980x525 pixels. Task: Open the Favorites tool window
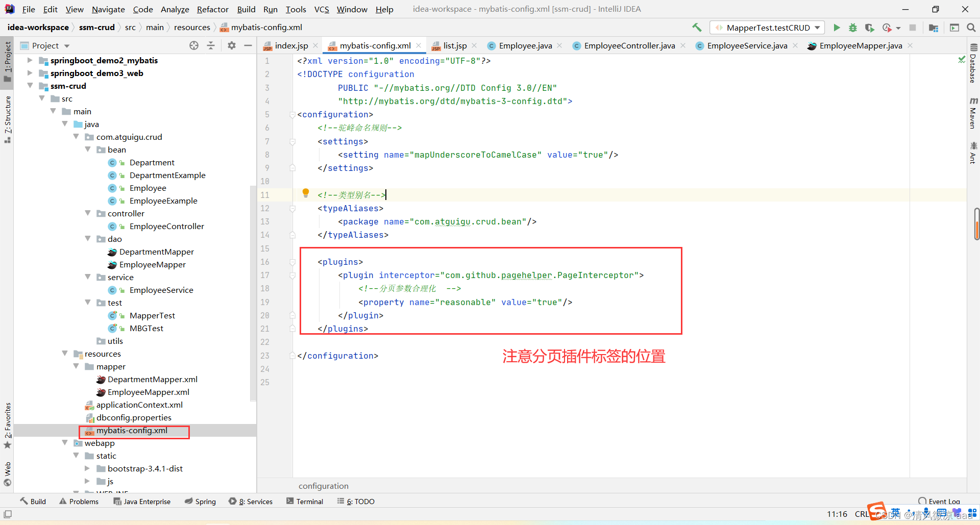tap(7, 426)
